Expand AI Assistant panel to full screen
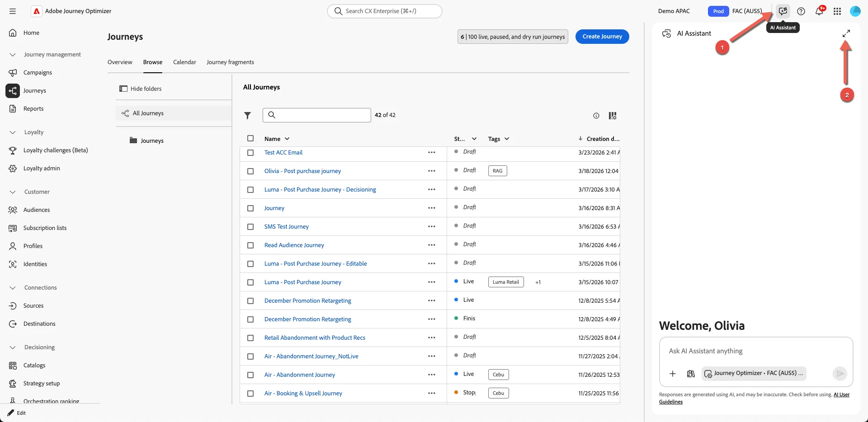Screen dimensions: 868x422 coord(846,33)
